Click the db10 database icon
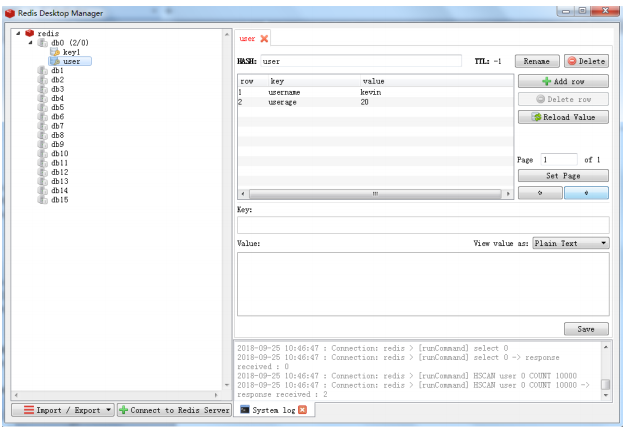 coord(43,154)
